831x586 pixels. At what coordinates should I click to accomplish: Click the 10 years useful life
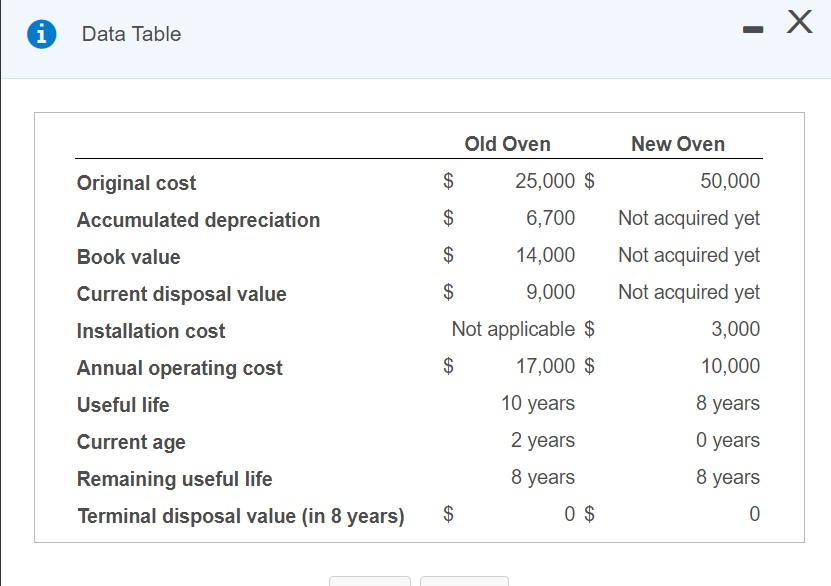[538, 403]
